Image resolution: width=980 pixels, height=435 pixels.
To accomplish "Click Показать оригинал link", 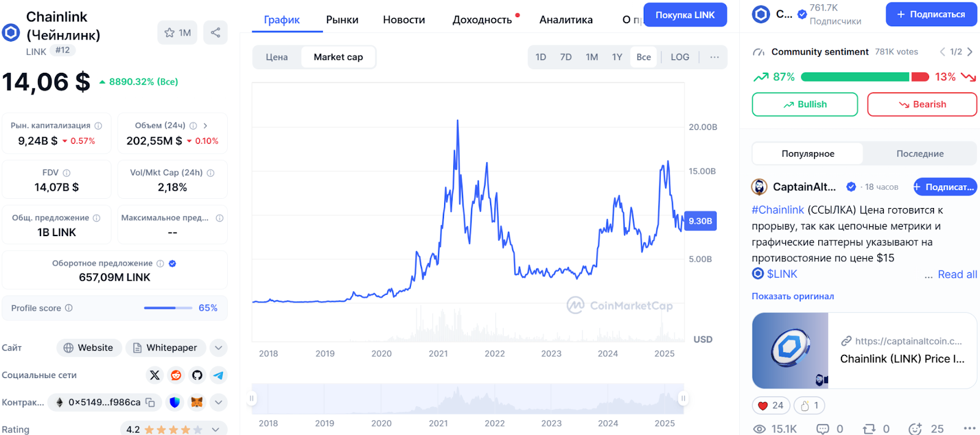I will (793, 296).
